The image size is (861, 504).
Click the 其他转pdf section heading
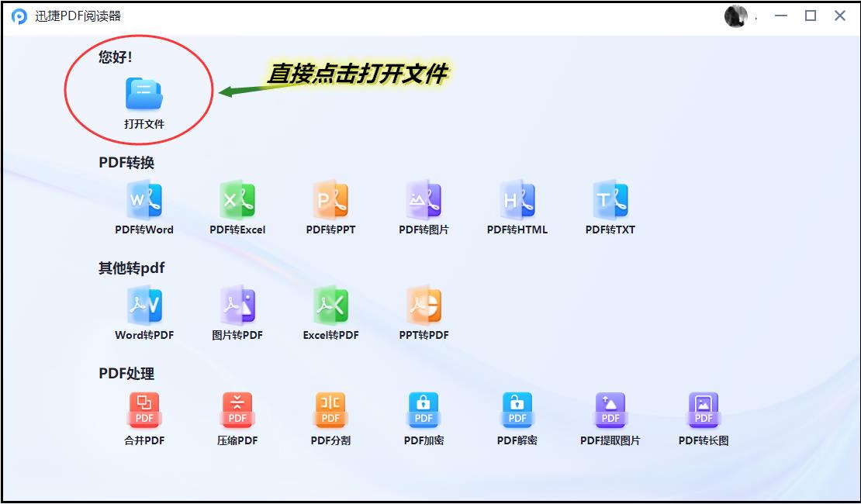click(131, 268)
